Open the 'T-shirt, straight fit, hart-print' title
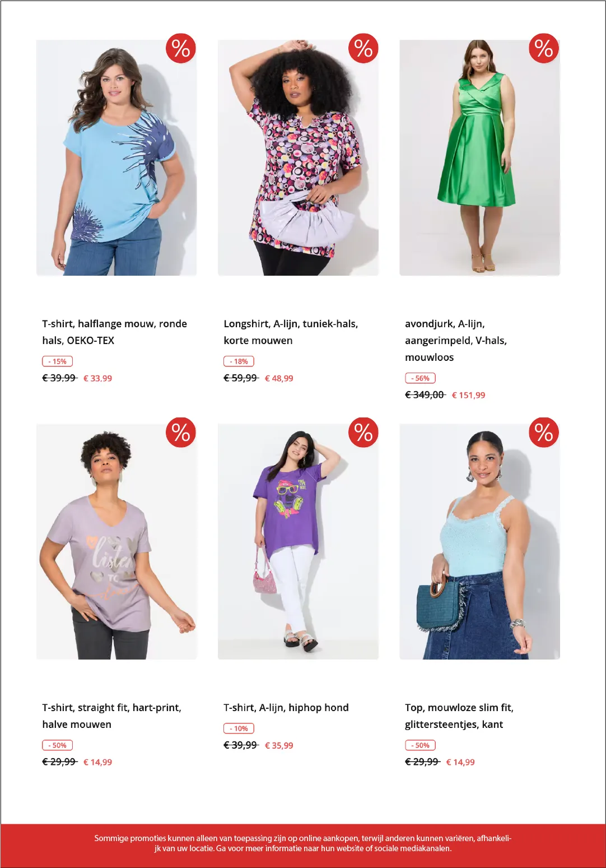Image resolution: width=606 pixels, height=868 pixels. point(112,716)
